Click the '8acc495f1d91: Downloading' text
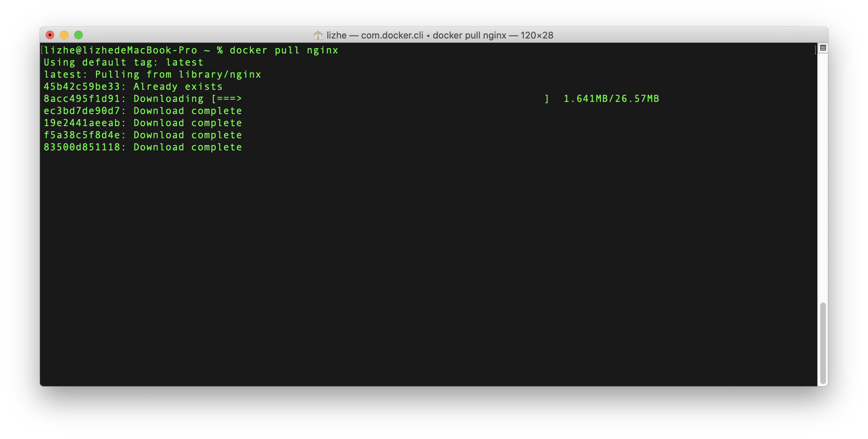The width and height of the screenshot is (868, 439). click(123, 99)
